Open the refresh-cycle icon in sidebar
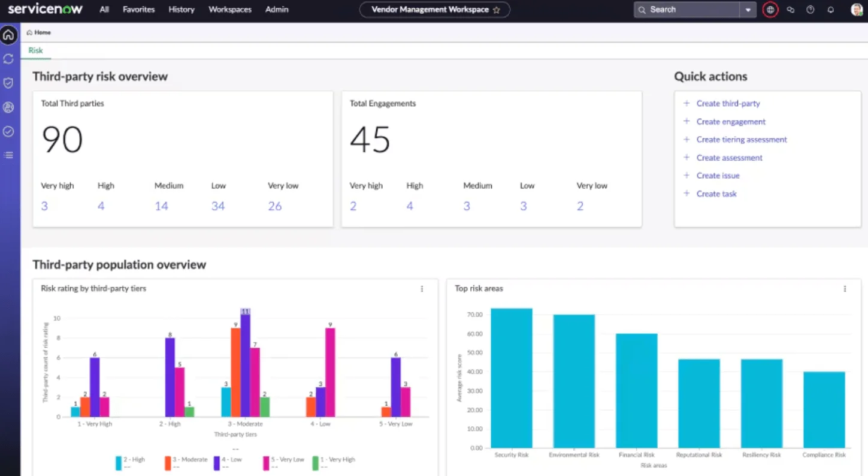The width and height of the screenshot is (868, 476). point(8,59)
